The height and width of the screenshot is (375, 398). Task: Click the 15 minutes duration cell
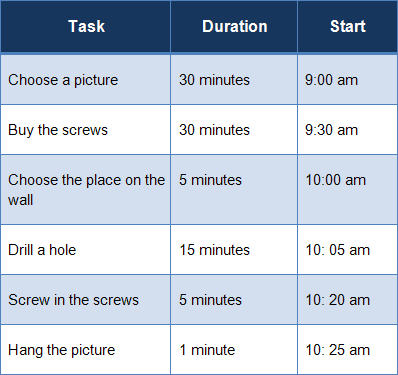(x=234, y=250)
